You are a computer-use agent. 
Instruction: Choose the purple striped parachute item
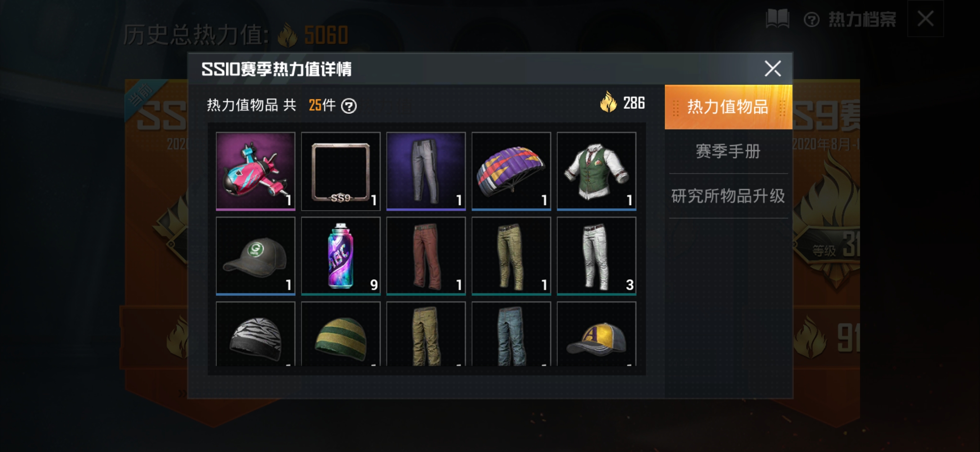click(x=511, y=171)
